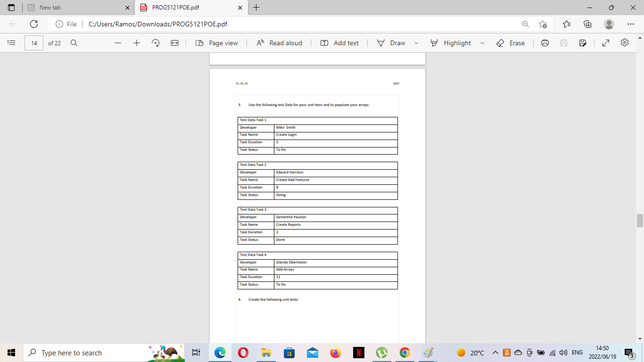644x362 pixels.
Task: Open the Add text tool
Action: point(339,43)
